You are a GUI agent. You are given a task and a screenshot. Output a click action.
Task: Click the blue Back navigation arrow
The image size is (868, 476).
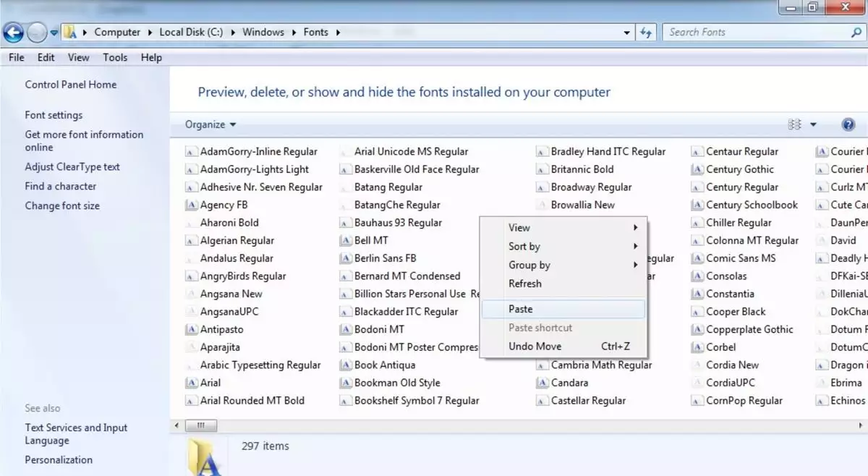coord(14,33)
